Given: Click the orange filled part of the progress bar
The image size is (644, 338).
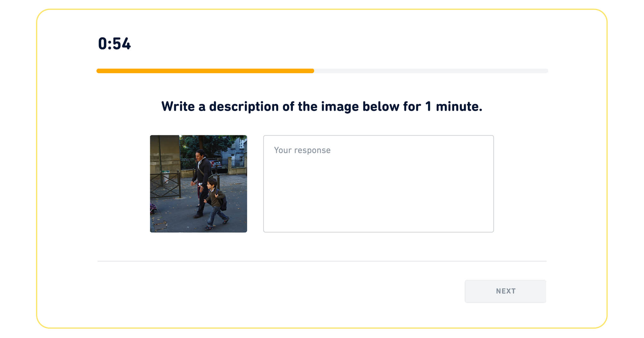Looking at the screenshot, I should [x=205, y=71].
